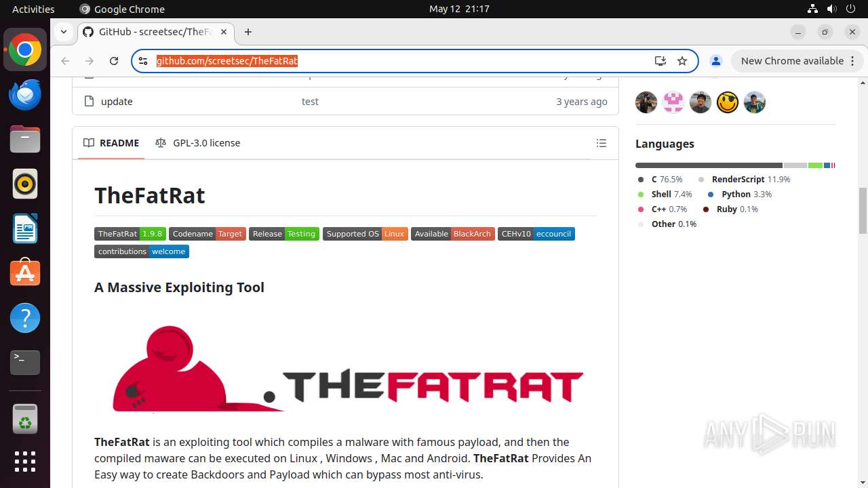Screen dimensions: 868x488
Task: Open third contributor avatar
Action: 701,102
